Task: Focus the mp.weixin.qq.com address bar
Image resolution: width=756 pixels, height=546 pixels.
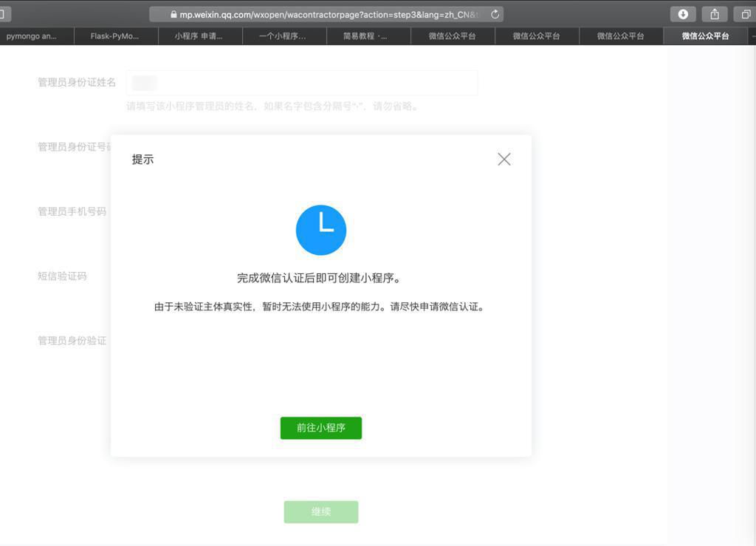Action: [326, 15]
